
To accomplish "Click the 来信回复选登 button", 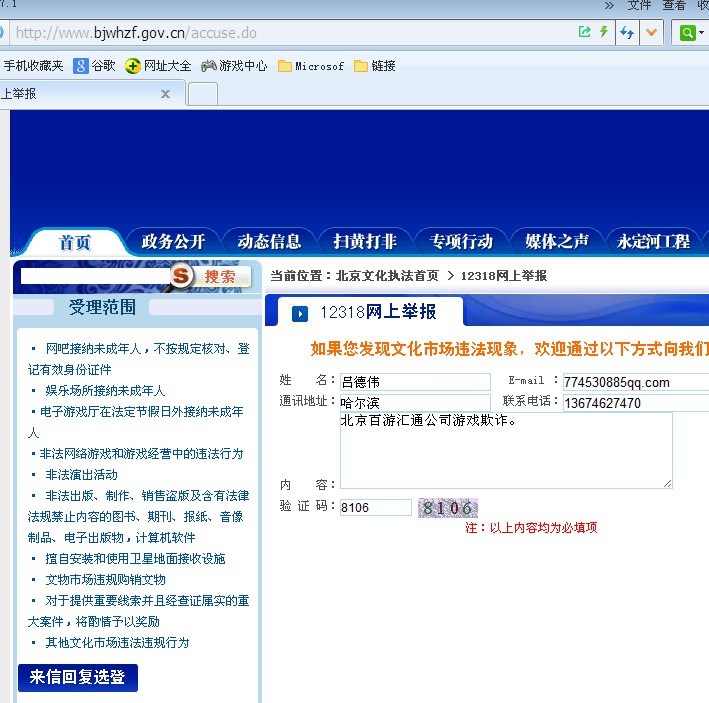I will coord(78,677).
